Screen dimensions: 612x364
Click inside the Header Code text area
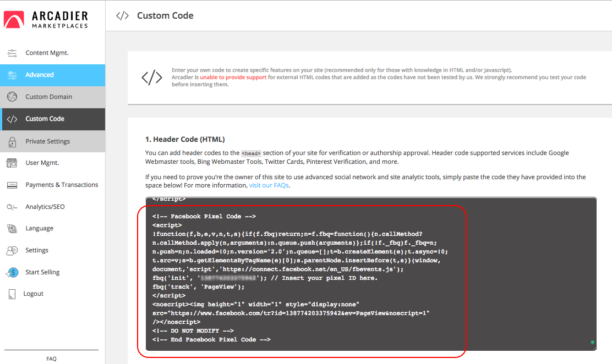pos(371,274)
